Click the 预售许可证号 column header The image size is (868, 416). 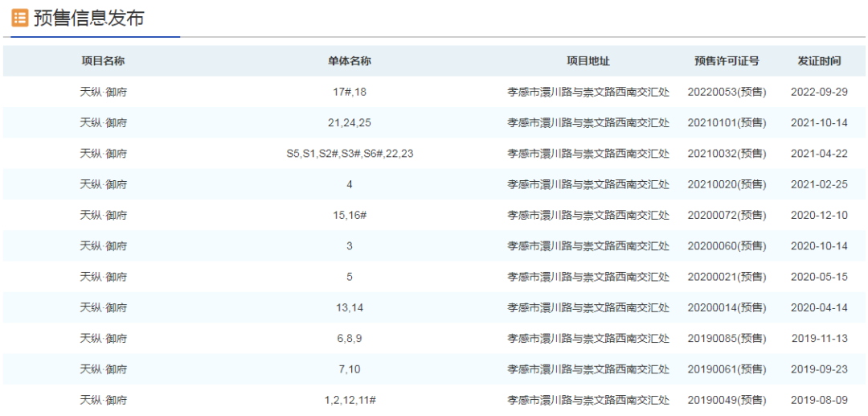tap(727, 61)
